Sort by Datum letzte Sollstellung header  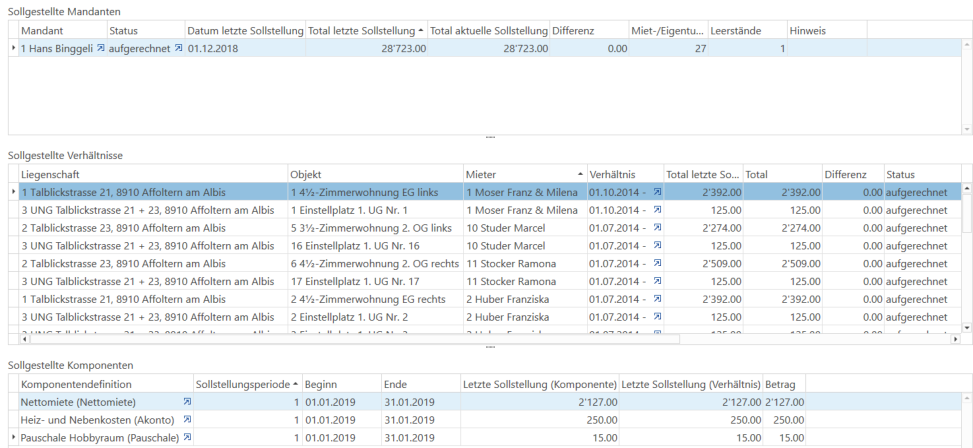pos(245,30)
